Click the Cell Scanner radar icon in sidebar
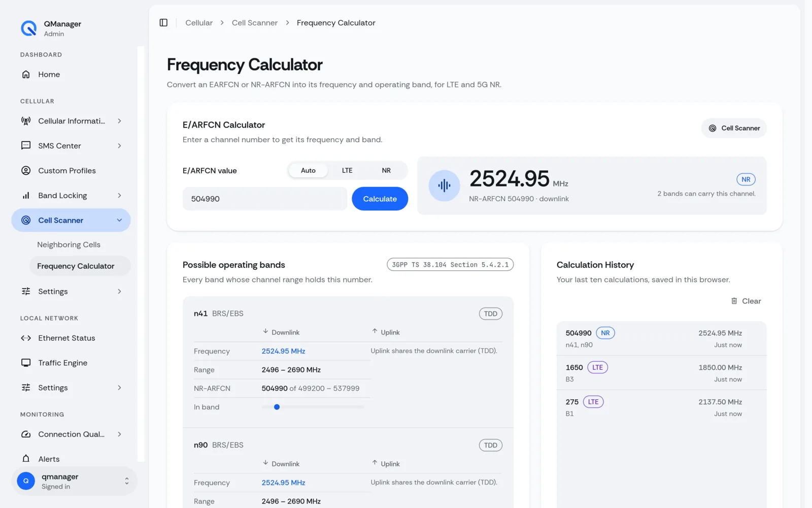Image resolution: width=812 pixels, height=508 pixels. coord(26,220)
